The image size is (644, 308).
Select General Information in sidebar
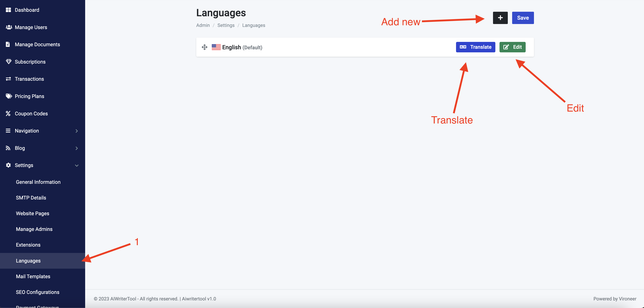tap(38, 182)
